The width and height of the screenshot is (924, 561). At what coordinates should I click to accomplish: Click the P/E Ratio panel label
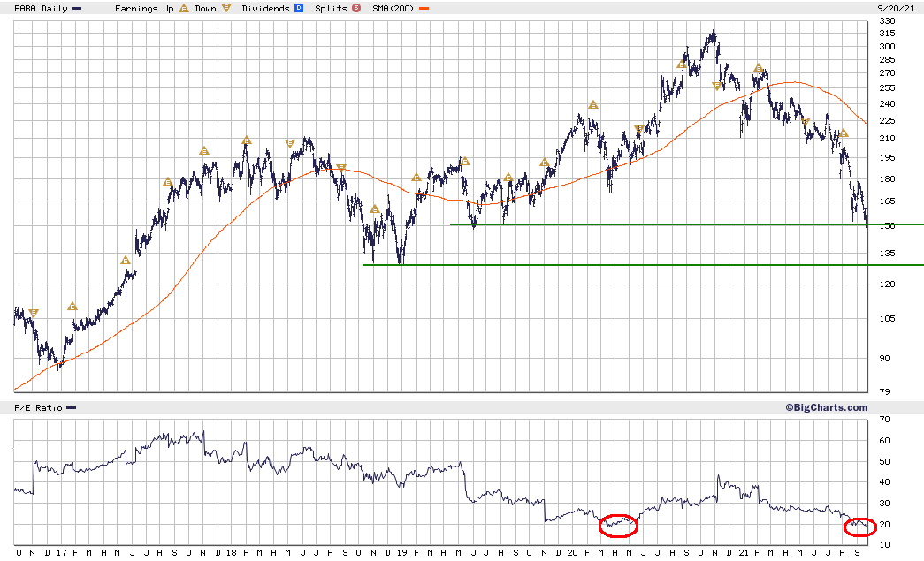[x=38, y=408]
